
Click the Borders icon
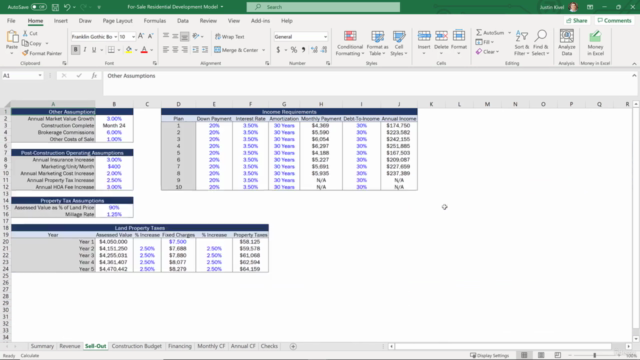click(111, 50)
